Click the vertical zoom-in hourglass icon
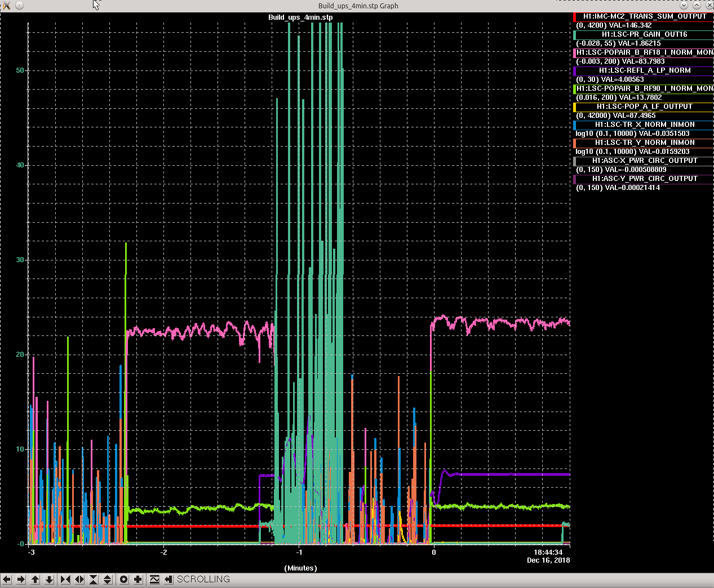Image resolution: width=714 pixels, height=588 pixels. (94, 580)
